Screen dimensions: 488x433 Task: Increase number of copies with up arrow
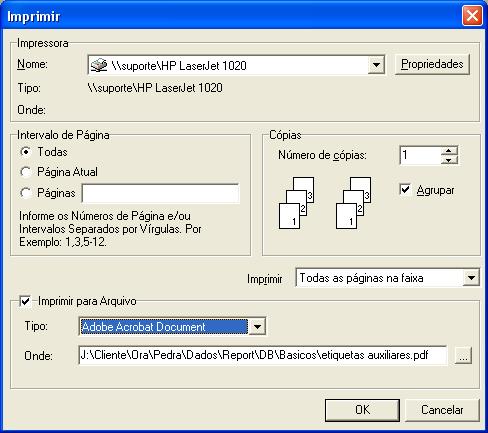449,151
